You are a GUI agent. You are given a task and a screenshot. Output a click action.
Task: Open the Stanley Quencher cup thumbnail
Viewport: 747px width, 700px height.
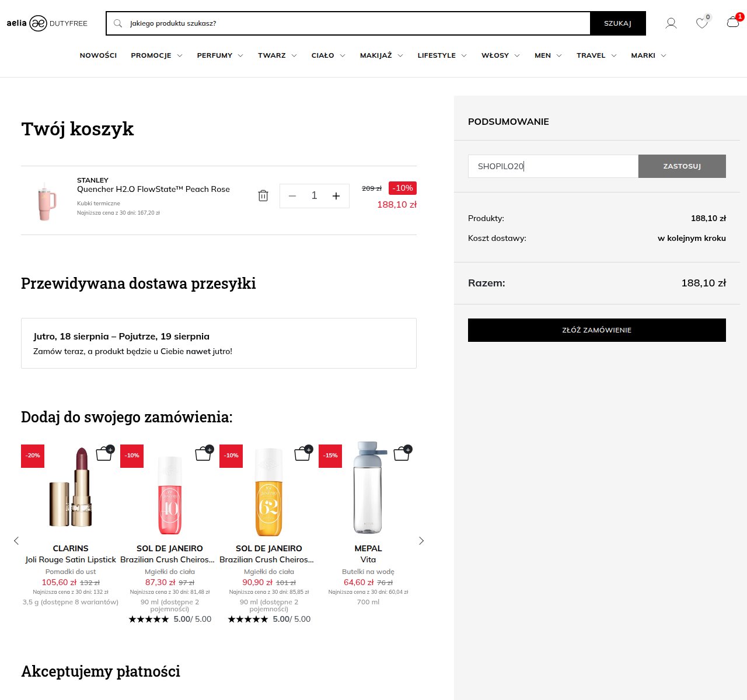pyautogui.click(x=47, y=201)
